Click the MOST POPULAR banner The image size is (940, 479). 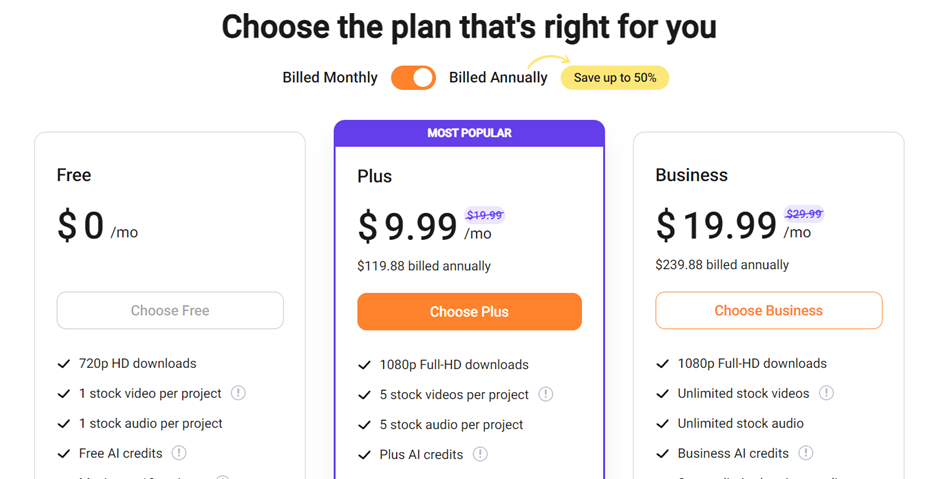tap(469, 133)
